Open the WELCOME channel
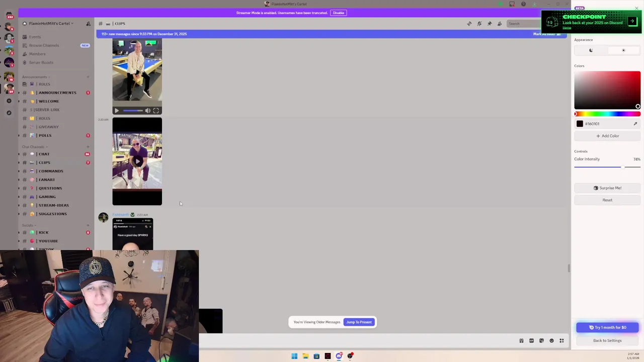The width and height of the screenshot is (644, 362). click(x=55, y=101)
